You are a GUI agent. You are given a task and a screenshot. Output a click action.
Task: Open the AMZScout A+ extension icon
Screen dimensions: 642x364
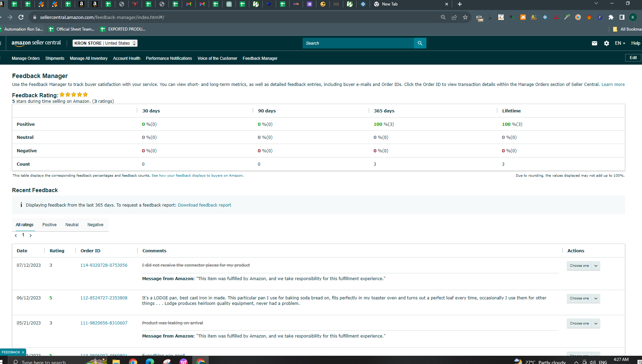coord(534,17)
